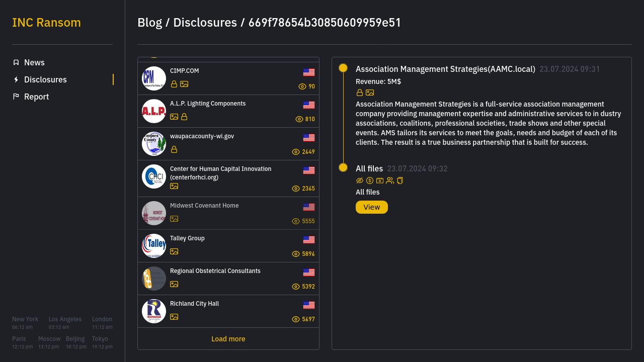Click the lock icon under CIMP.COM

pyautogui.click(x=174, y=84)
